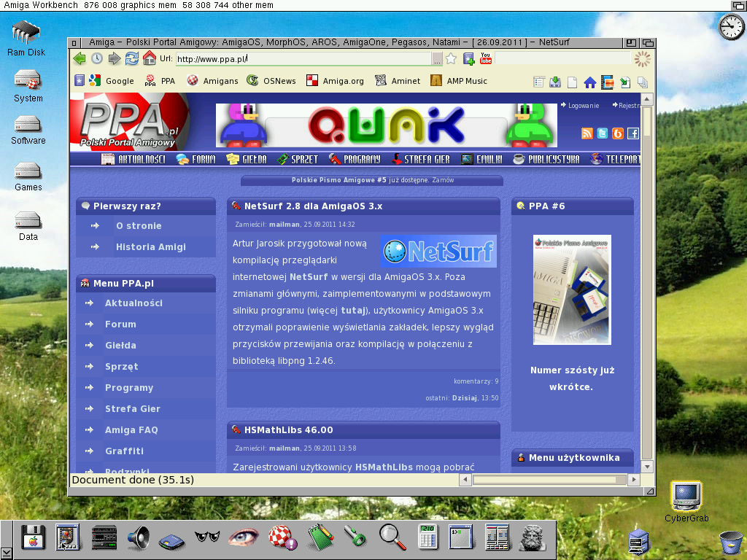Open the Amigans bookmark
This screenshot has height=560, width=747.
pyautogui.click(x=212, y=81)
